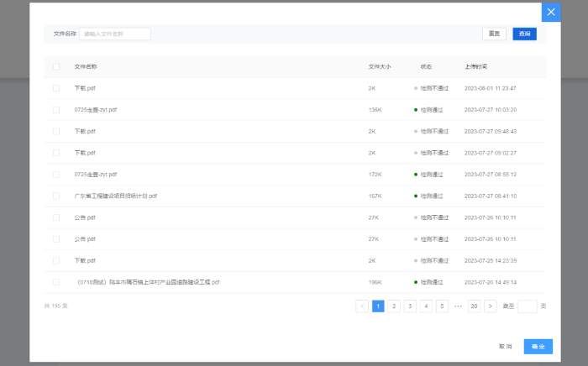Check the 下载.pdf row uploaded 2023-08-01
The height and width of the screenshot is (366, 588).
pos(56,88)
